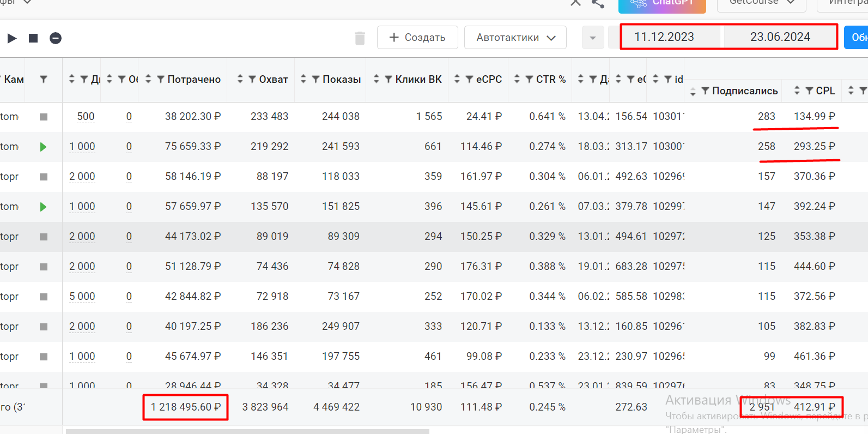Image resolution: width=868 pixels, height=434 pixels.
Task: Click the 0 link in 38 202.30 ₽ row
Action: tap(129, 117)
